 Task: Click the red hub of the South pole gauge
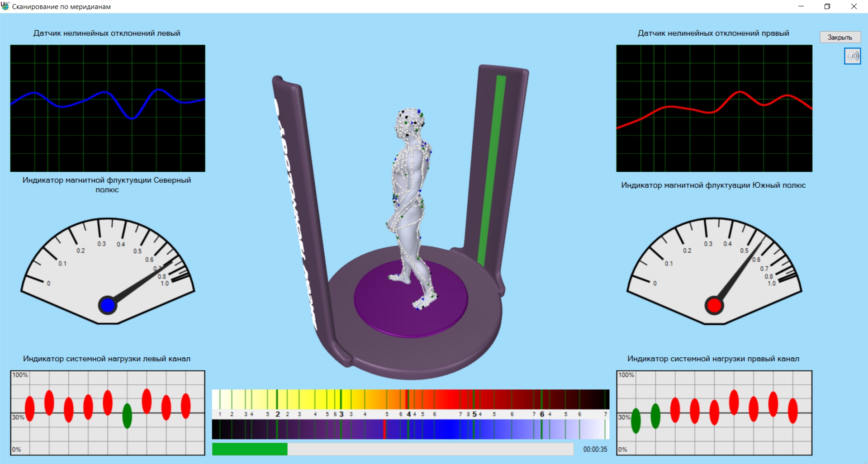[x=714, y=305]
